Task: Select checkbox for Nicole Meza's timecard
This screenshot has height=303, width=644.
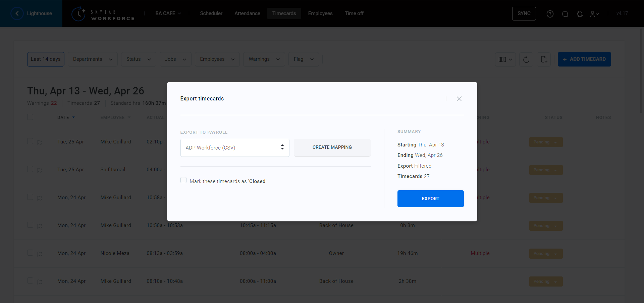Action: pos(30,253)
